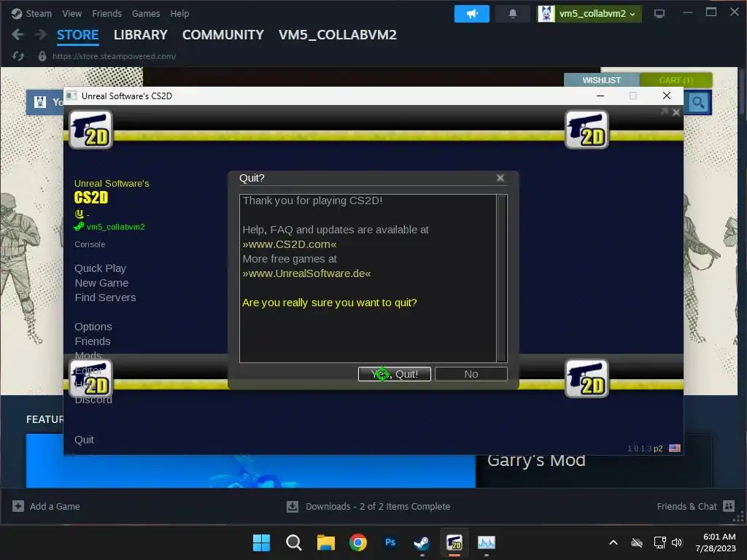Viewport: 747px width, 560px height.
Task: Open the activity graph app in the taskbar
Action: click(x=487, y=542)
